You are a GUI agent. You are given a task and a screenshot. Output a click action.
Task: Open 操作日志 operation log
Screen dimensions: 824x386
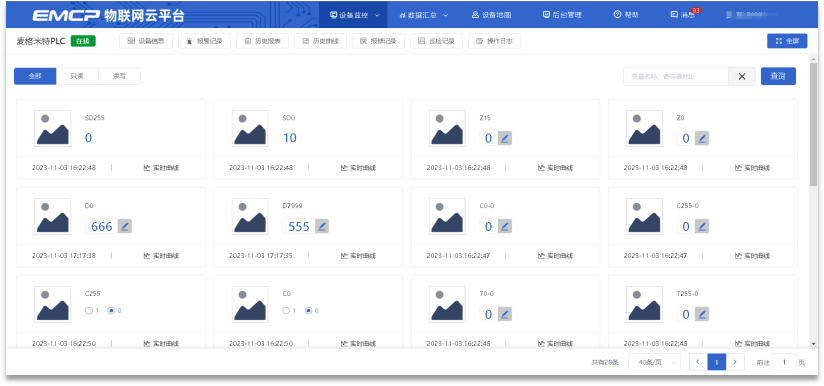tap(495, 41)
